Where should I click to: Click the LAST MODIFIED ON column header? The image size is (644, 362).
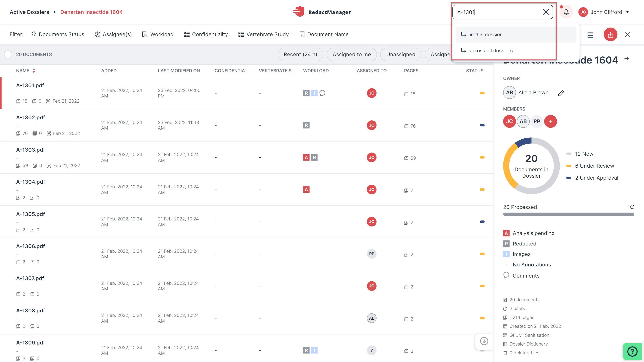179,71
